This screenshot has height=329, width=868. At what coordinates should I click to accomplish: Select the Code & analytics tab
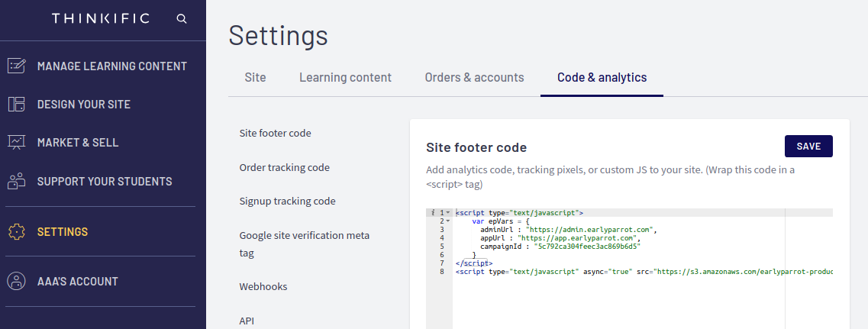(x=602, y=78)
